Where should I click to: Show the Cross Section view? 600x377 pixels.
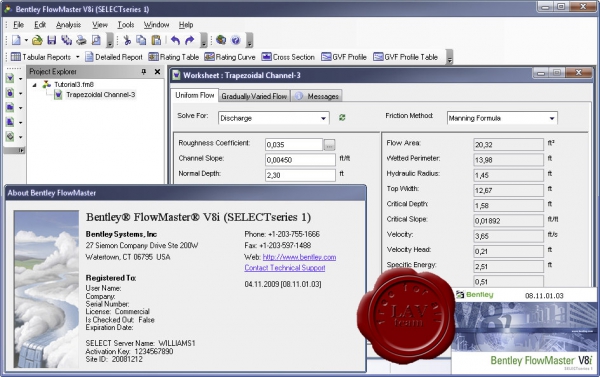[x=288, y=57]
